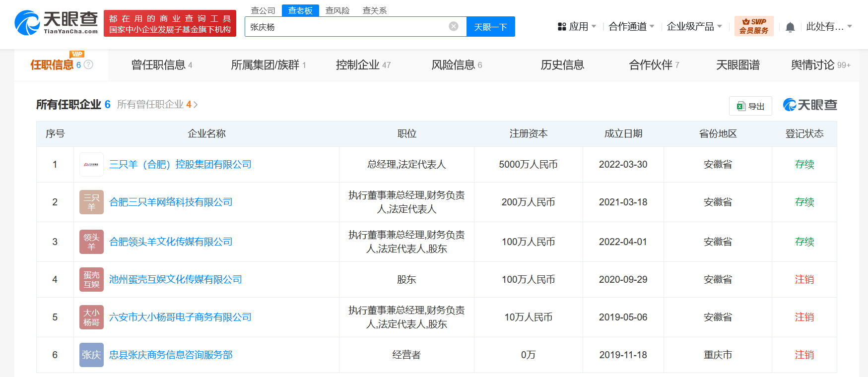This screenshot has height=377, width=868.
Task: Click the 企业名称 column header
Action: pos(206,133)
